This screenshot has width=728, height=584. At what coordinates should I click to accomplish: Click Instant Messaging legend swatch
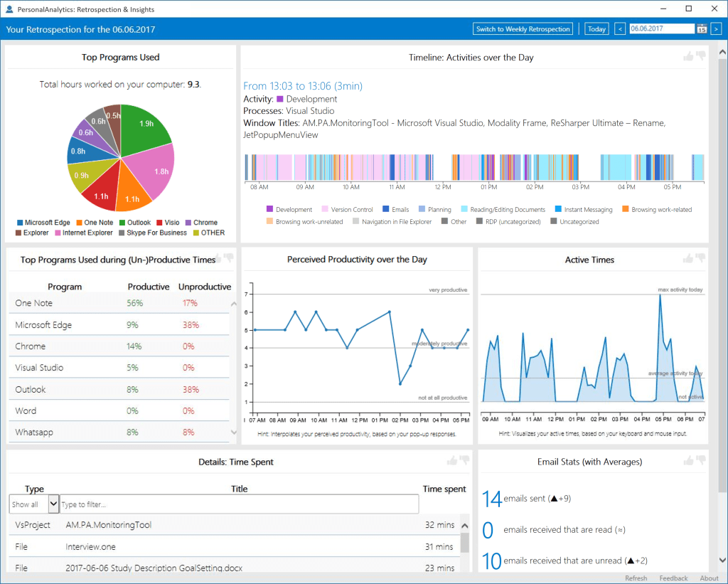coord(559,209)
